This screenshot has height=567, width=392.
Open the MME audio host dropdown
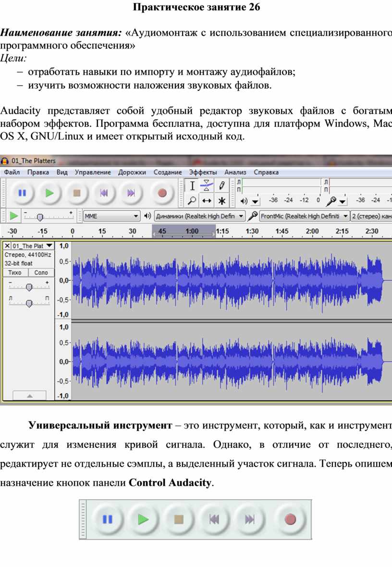point(111,216)
